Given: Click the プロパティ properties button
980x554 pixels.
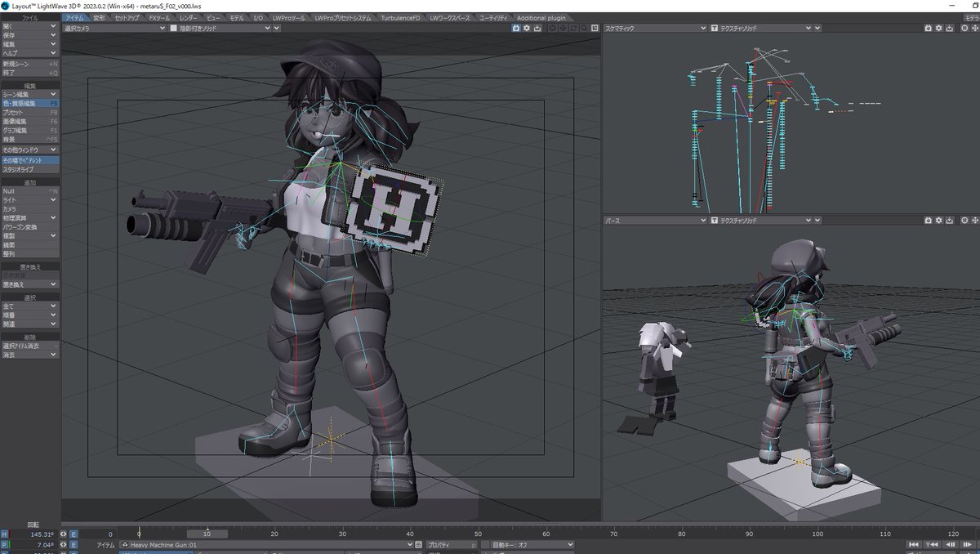Looking at the screenshot, I should 452,545.
